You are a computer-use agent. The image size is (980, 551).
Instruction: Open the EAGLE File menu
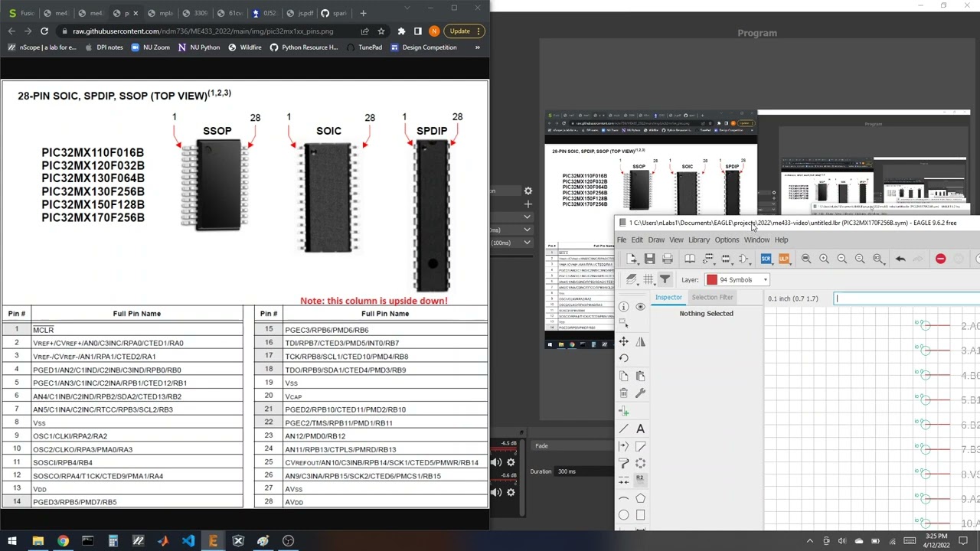pyautogui.click(x=622, y=240)
